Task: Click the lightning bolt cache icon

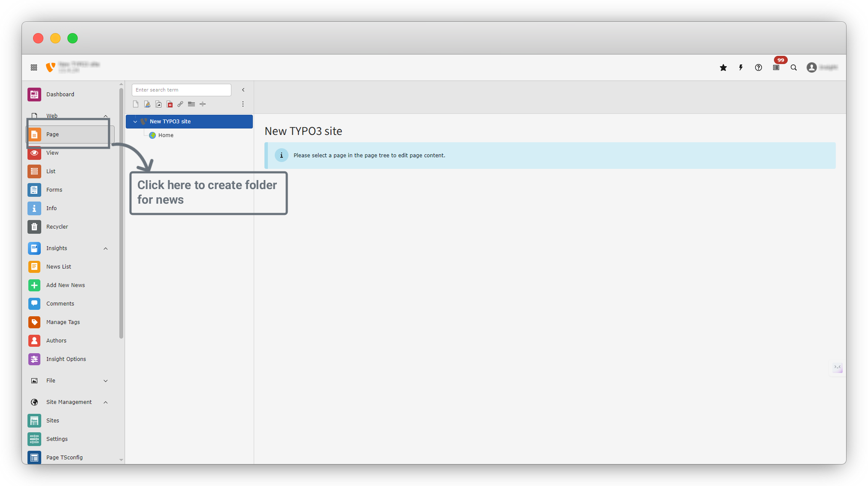Action: (741, 67)
